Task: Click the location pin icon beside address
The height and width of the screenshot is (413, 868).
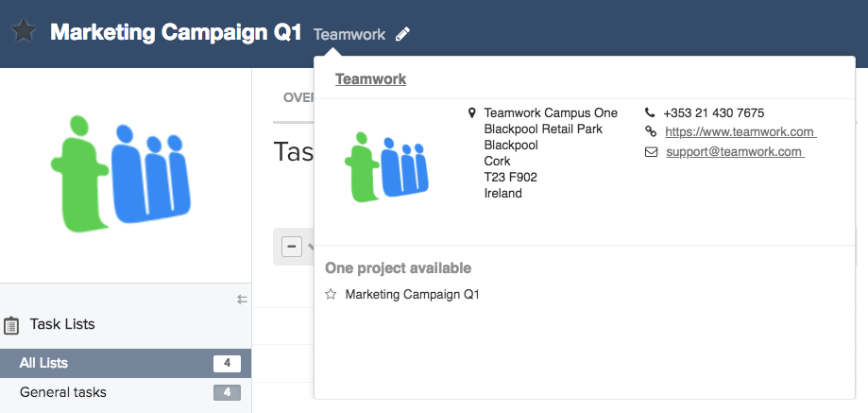Action: point(471,113)
